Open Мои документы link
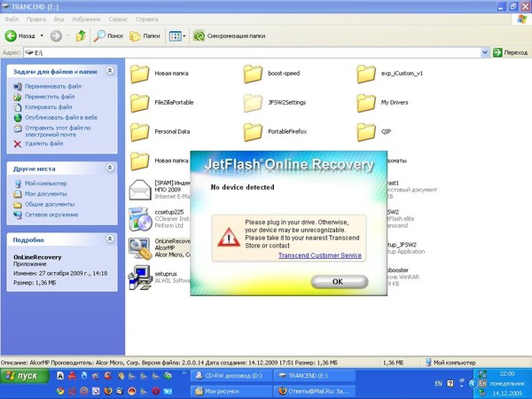Viewport: 532px width, 399px height. point(45,193)
